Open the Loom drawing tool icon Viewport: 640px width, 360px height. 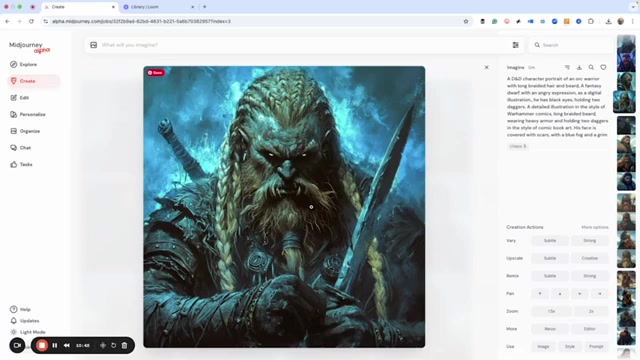point(103,345)
